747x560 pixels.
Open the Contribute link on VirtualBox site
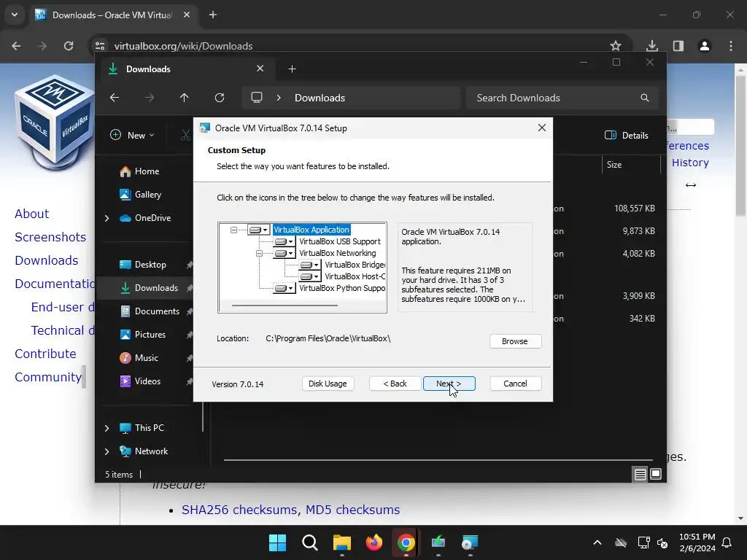point(45,354)
